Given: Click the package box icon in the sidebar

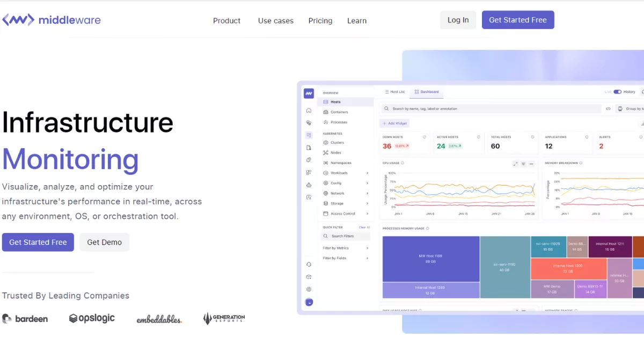Looking at the screenshot, I should click(309, 277).
